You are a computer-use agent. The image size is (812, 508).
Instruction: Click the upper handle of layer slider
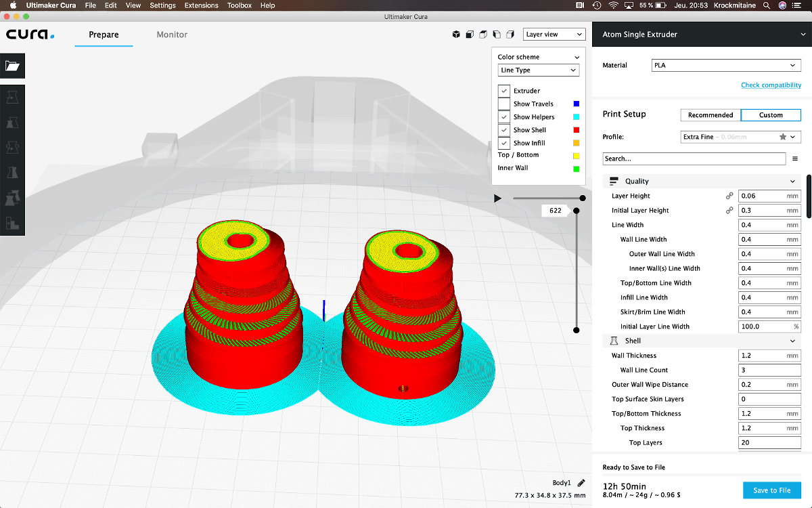pyautogui.click(x=577, y=211)
